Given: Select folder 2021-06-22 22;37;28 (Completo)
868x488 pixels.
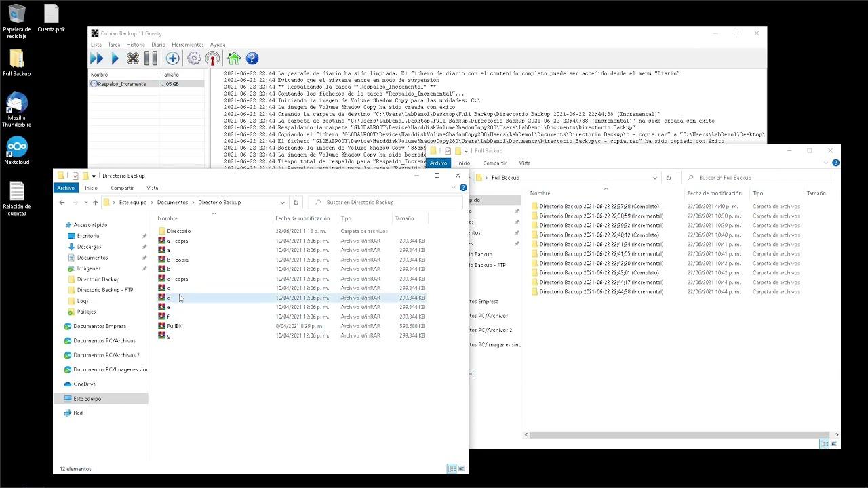Looking at the screenshot, I should (x=599, y=206).
